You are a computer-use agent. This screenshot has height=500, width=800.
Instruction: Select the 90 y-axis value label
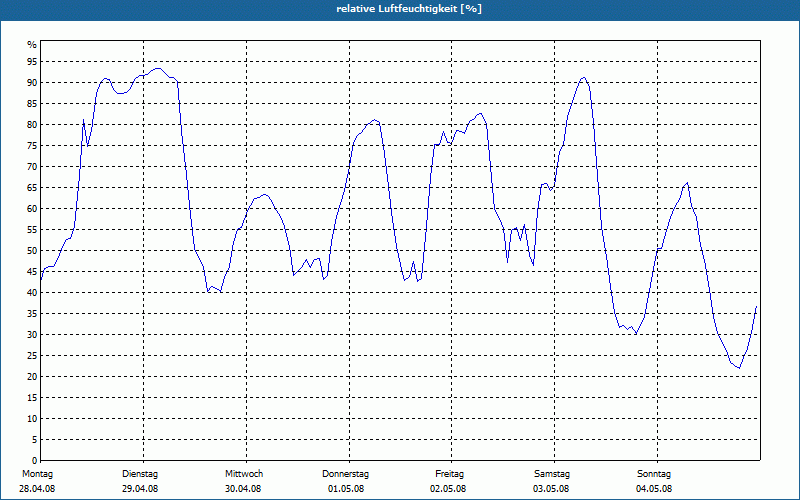pos(32,83)
